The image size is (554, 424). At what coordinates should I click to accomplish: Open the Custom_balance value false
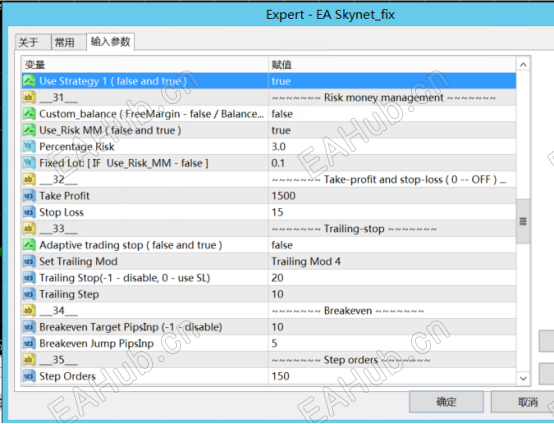point(392,114)
